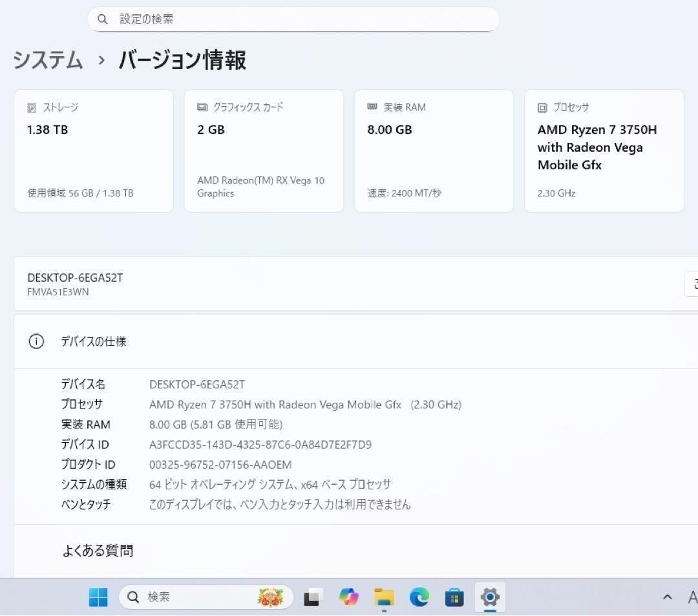Image resolution: width=698 pixels, height=616 pixels.
Task: Click the Start button
Action: click(x=98, y=597)
